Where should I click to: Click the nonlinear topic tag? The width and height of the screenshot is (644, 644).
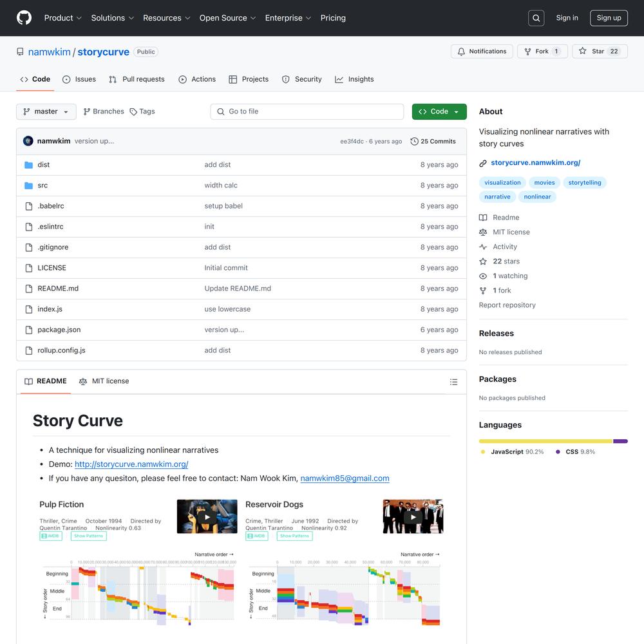point(537,197)
